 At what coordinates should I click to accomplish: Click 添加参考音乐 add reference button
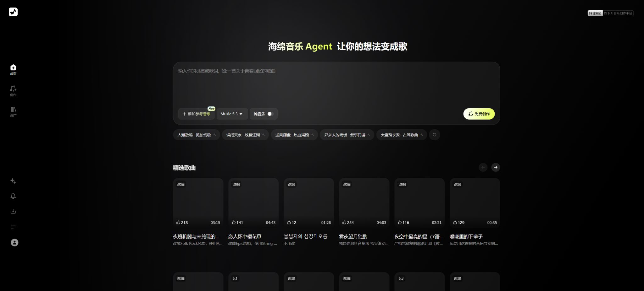tap(197, 114)
